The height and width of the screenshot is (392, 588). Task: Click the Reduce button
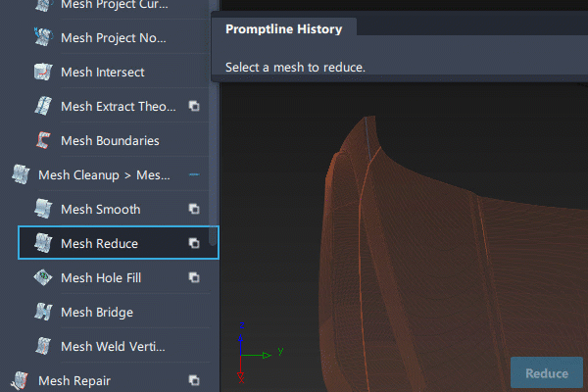pos(547,372)
